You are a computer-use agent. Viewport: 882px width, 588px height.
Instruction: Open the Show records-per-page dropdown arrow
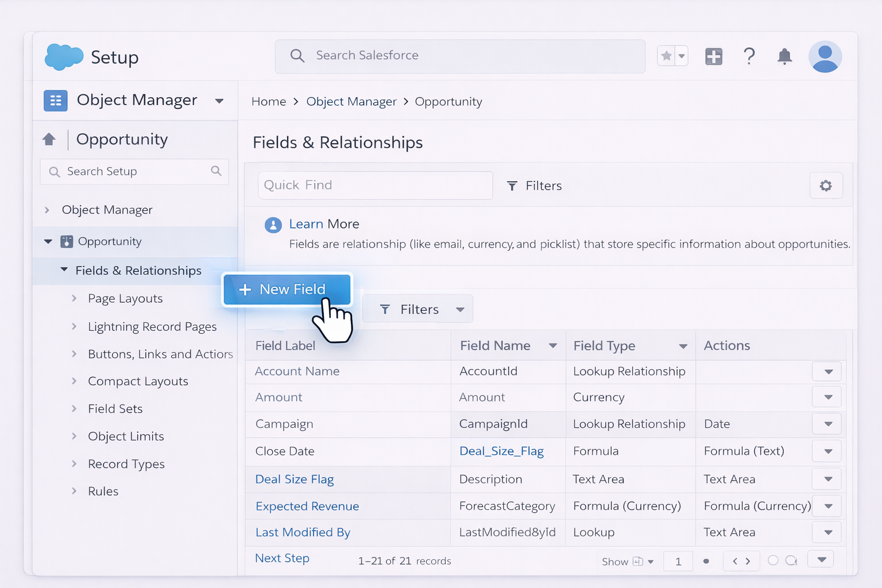pos(651,562)
